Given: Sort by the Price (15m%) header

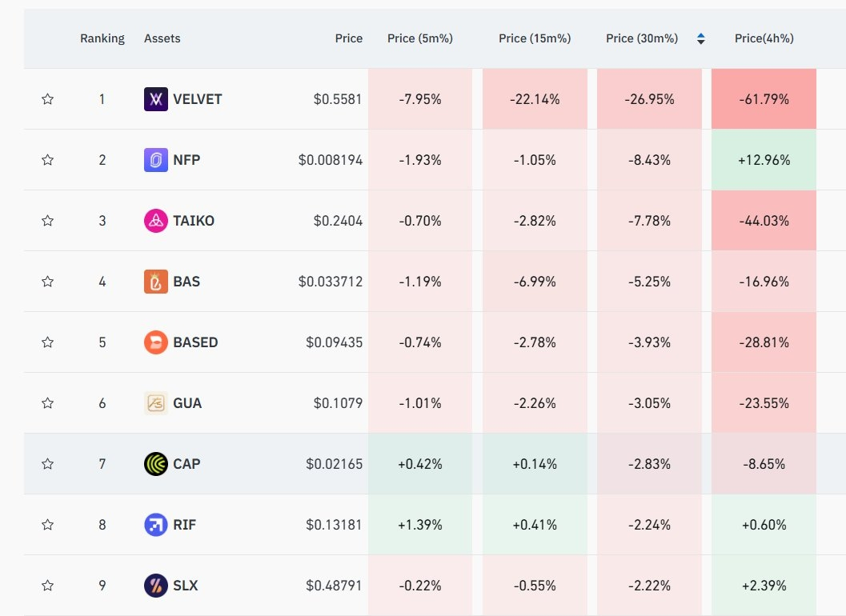Looking at the screenshot, I should [x=535, y=39].
